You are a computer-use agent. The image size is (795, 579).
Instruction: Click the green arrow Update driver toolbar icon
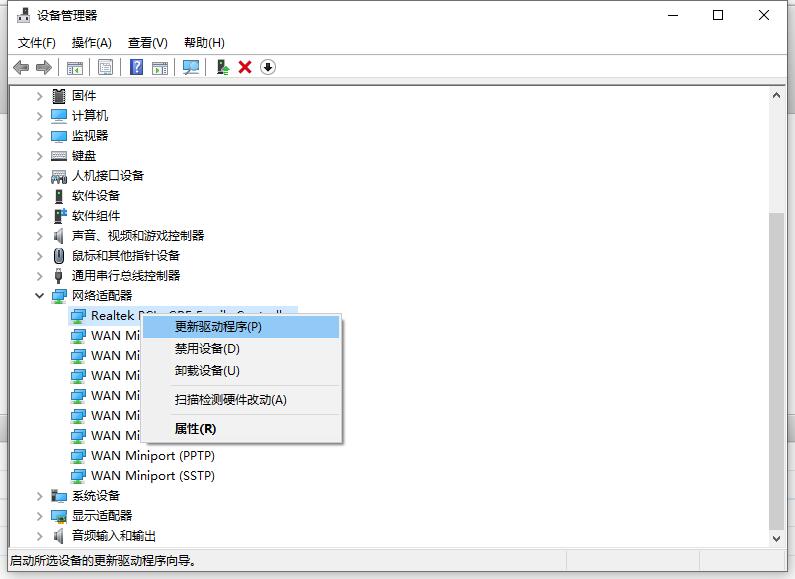coord(223,67)
